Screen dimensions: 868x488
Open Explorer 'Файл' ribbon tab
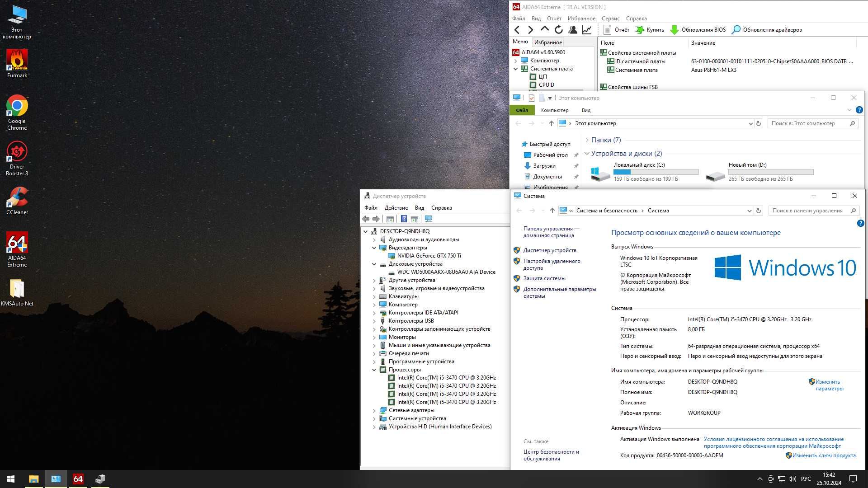(522, 110)
